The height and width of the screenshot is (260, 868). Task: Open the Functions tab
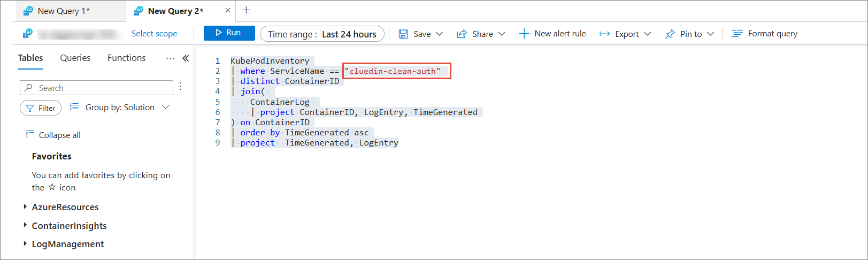(127, 58)
